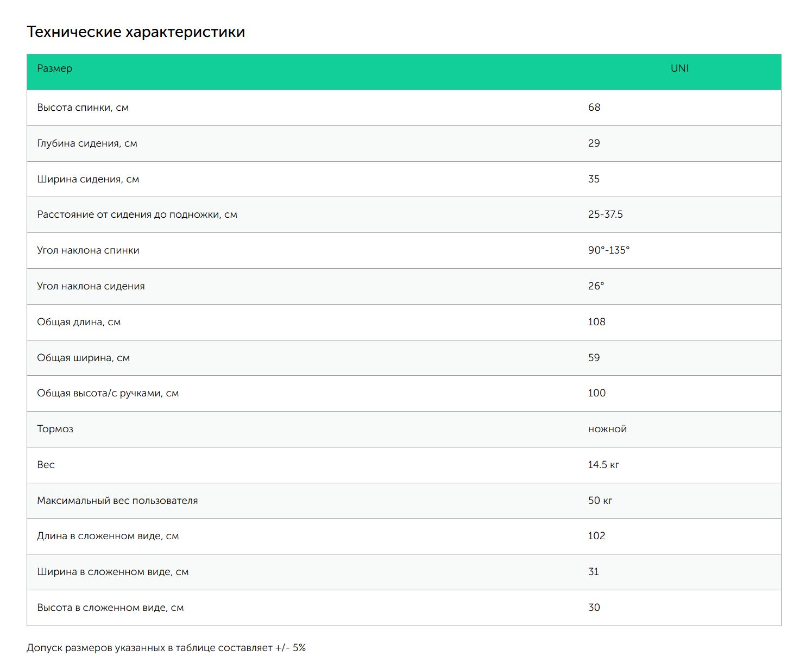Click the value 'ножной'
Screen dimensions: 812x669
coord(607,429)
